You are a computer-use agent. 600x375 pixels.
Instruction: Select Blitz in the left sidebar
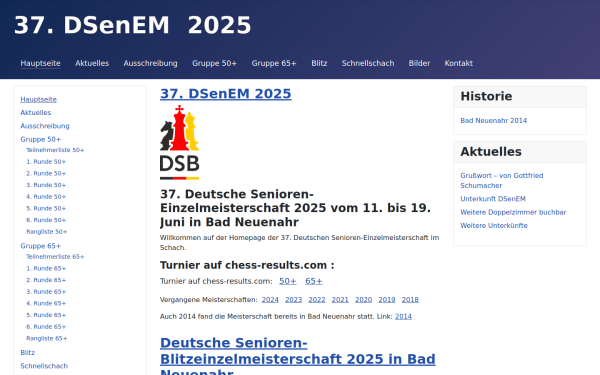[x=28, y=353]
